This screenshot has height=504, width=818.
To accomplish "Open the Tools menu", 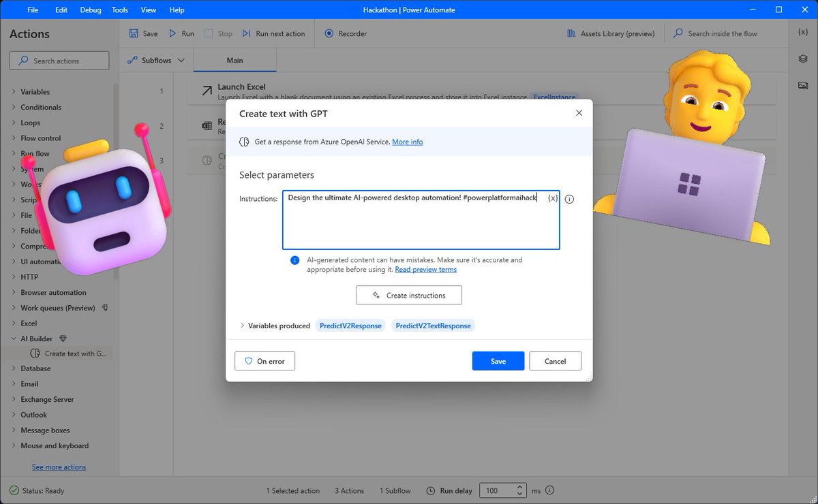I will pos(120,10).
